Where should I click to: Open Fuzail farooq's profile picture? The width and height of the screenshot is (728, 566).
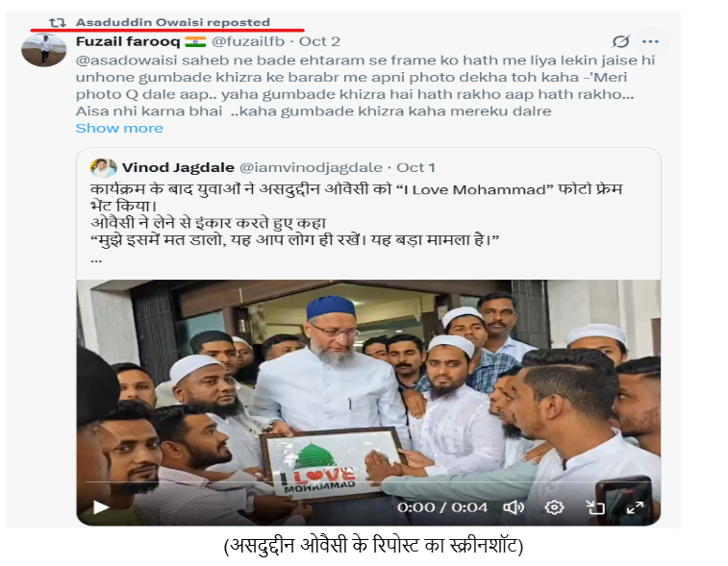pyautogui.click(x=44, y=50)
